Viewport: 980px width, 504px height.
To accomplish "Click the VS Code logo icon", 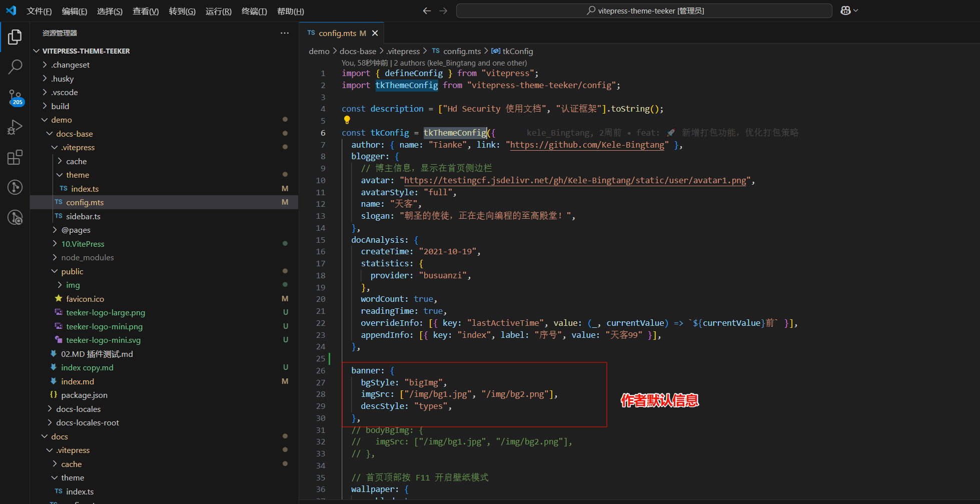I will pos(11,11).
